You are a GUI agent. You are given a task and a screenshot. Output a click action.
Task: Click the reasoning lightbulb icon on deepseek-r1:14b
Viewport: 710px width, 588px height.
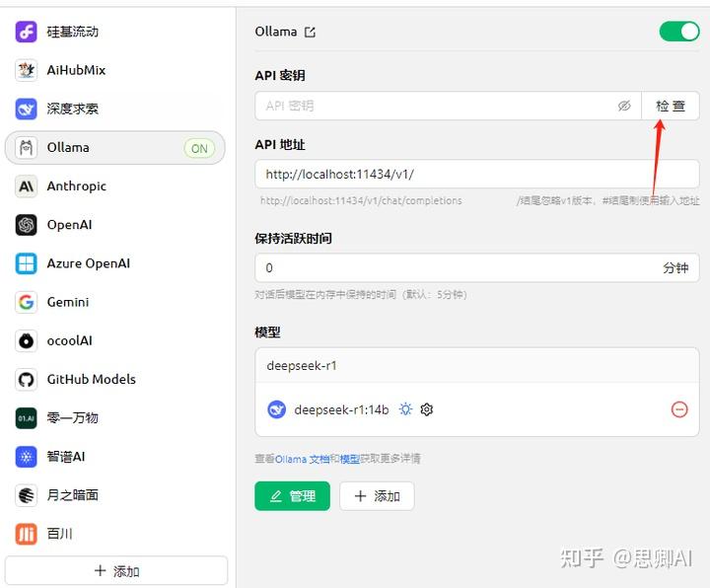point(405,409)
